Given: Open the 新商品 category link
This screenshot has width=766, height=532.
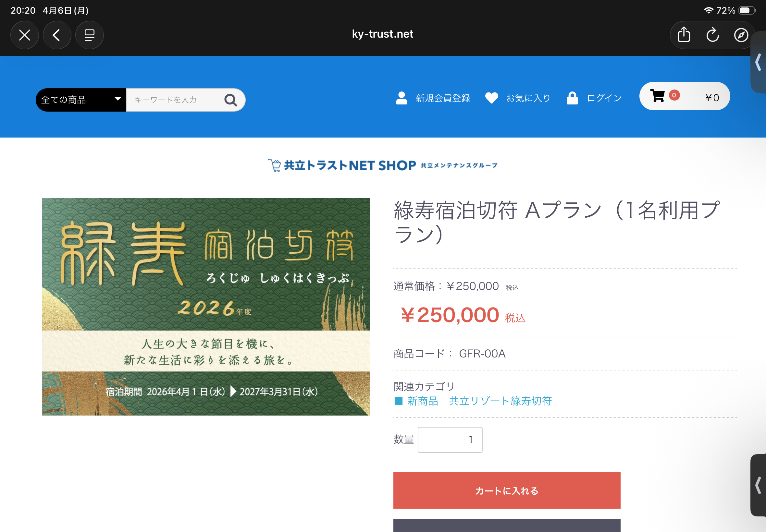Looking at the screenshot, I should (422, 401).
